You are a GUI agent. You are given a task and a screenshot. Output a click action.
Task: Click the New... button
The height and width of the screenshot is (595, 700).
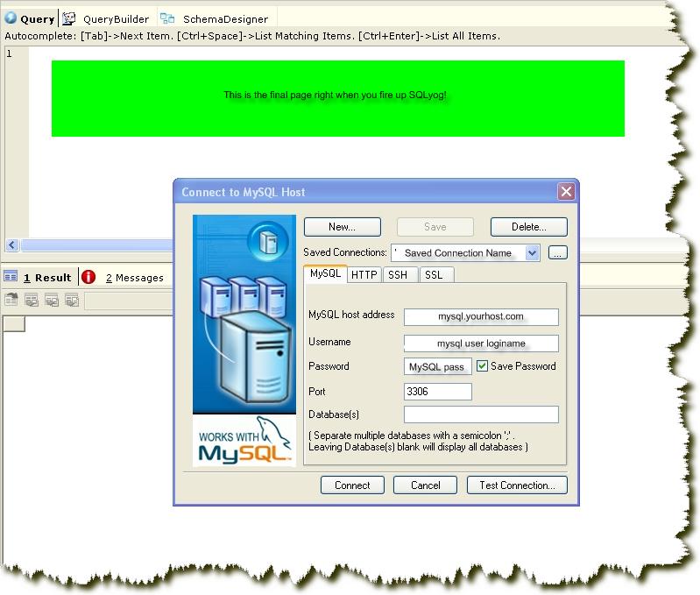tap(343, 227)
